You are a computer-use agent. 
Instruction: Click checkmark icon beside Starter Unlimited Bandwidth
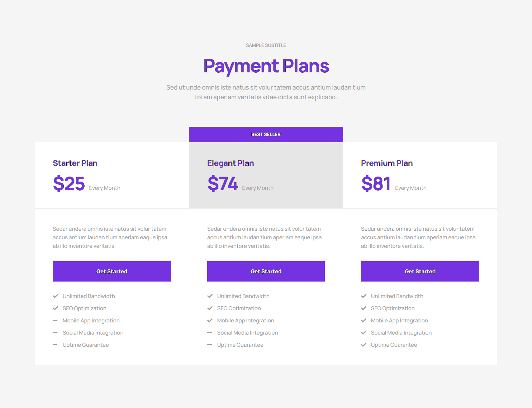[x=55, y=296]
